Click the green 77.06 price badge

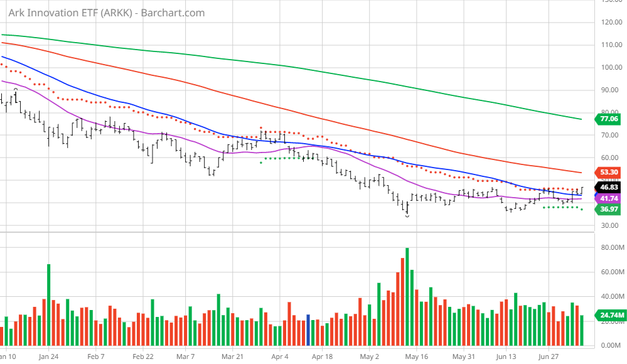pyautogui.click(x=608, y=119)
